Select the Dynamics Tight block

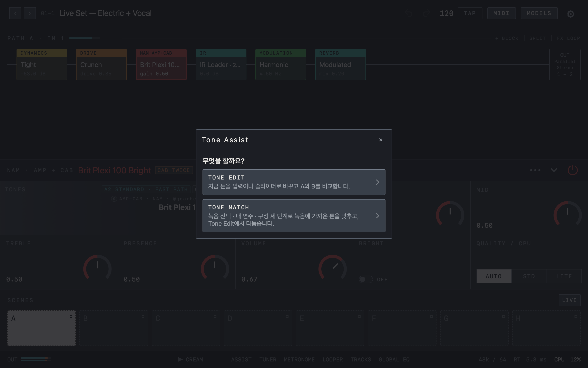coord(42,64)
